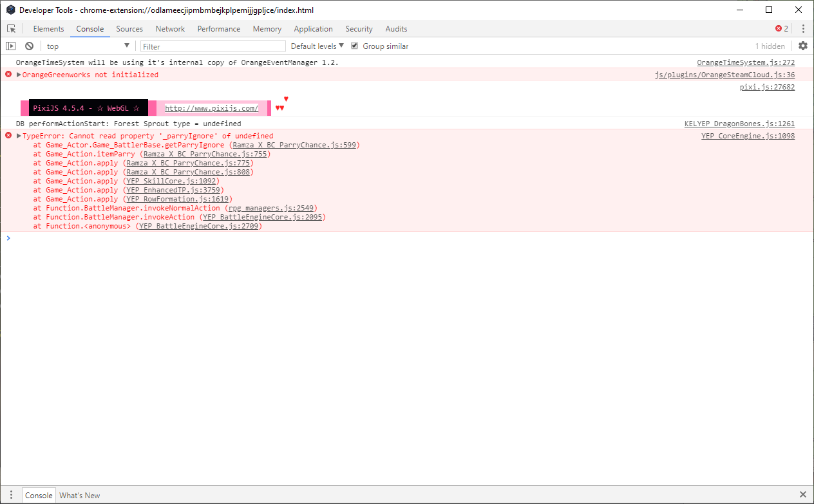Open Ramza_X_BC_ParryChance.js:775 link
Screen dimensions: 814x504
tap(189, 163)
